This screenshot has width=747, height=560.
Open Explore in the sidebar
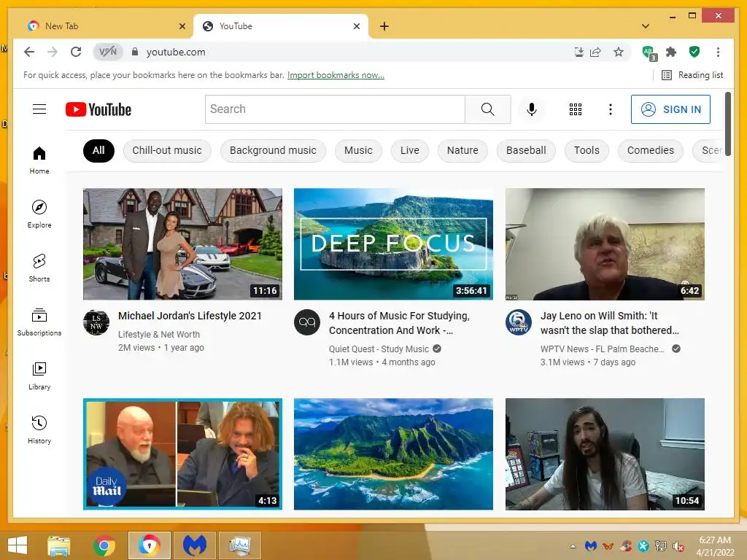click(x=39, y=214)
